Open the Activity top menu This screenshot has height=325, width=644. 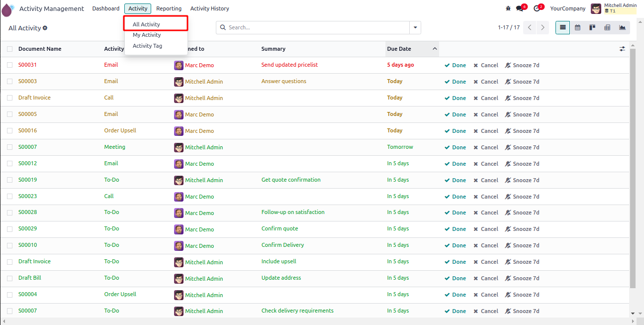point(138,8)
